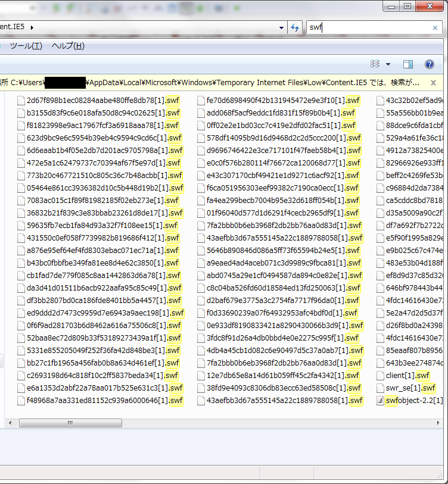The image size is (448, 484).
Task: Select file 12e7db65e8a14d61b059ff45c2fa4342[1].swf
Action: pos(278,376)
